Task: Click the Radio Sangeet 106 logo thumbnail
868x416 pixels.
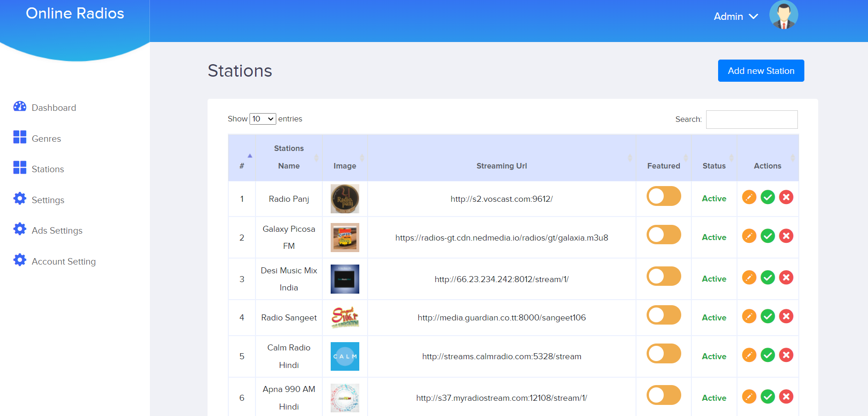Action: (x=345, y=318)
